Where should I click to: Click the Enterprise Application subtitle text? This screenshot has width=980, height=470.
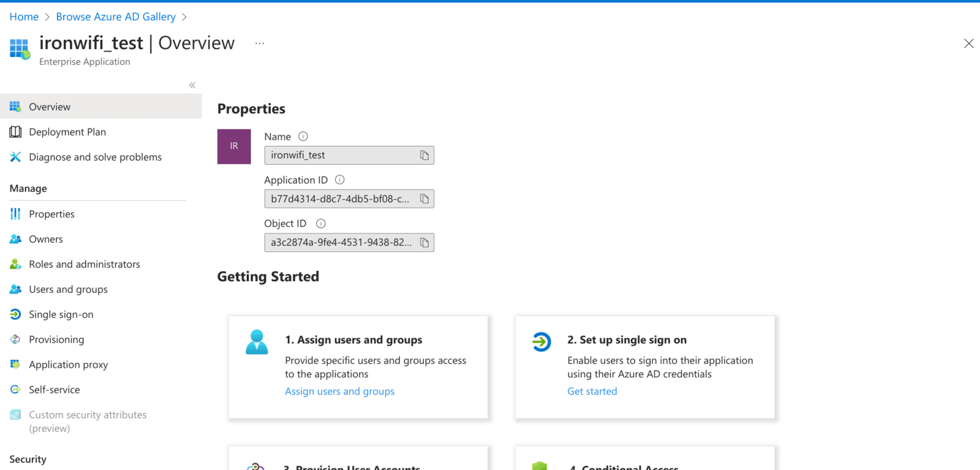pyautogui.click(x=85, y=62)
